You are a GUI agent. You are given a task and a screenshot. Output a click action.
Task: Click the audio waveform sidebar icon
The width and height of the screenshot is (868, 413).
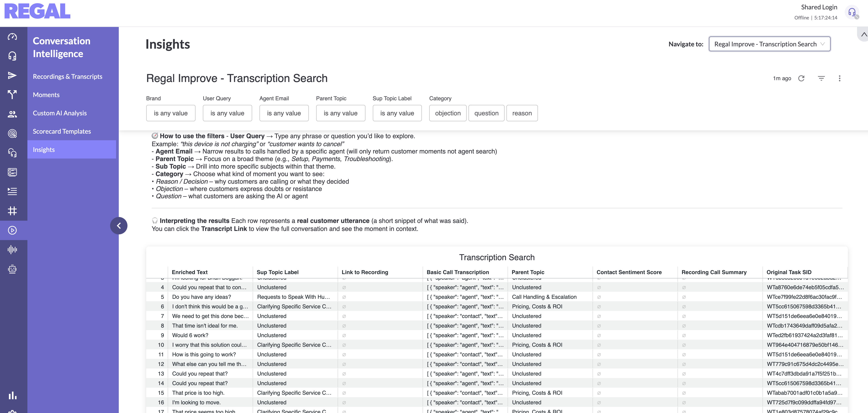[x=13, y=250]
